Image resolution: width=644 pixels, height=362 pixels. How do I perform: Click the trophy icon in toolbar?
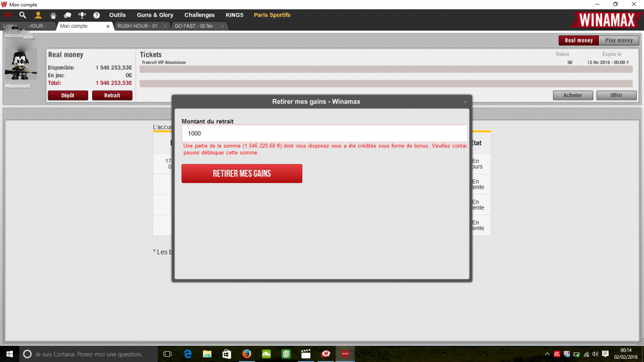tap(82, 15)
